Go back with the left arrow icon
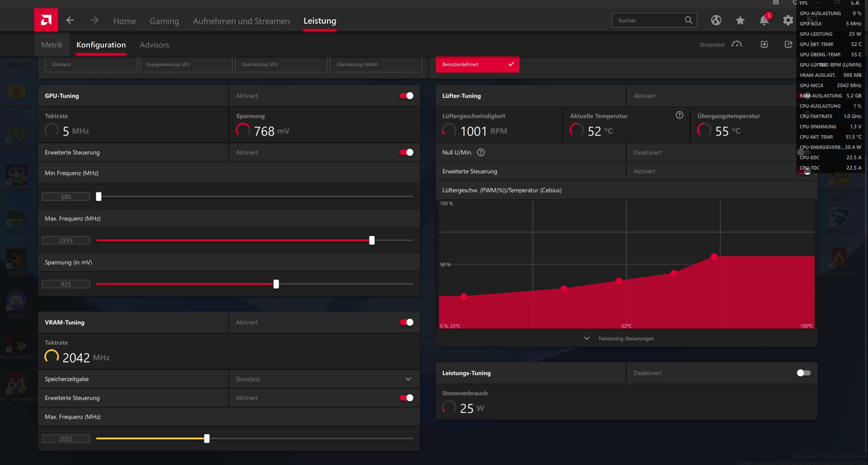868x465 pixels. pyautogui.click(x=70, y=21)
